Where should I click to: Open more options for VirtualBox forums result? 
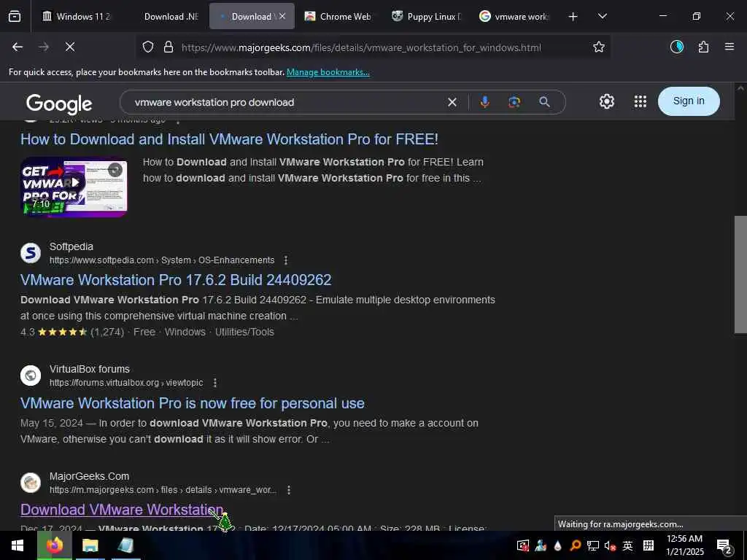coord(215,383)
